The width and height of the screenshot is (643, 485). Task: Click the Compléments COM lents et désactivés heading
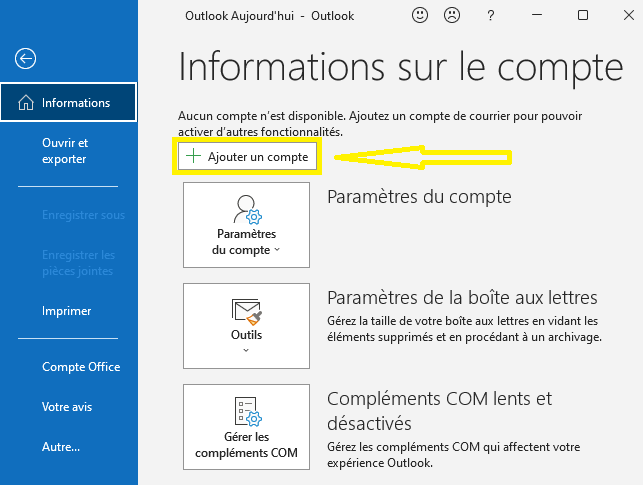(x=440, y=411)
